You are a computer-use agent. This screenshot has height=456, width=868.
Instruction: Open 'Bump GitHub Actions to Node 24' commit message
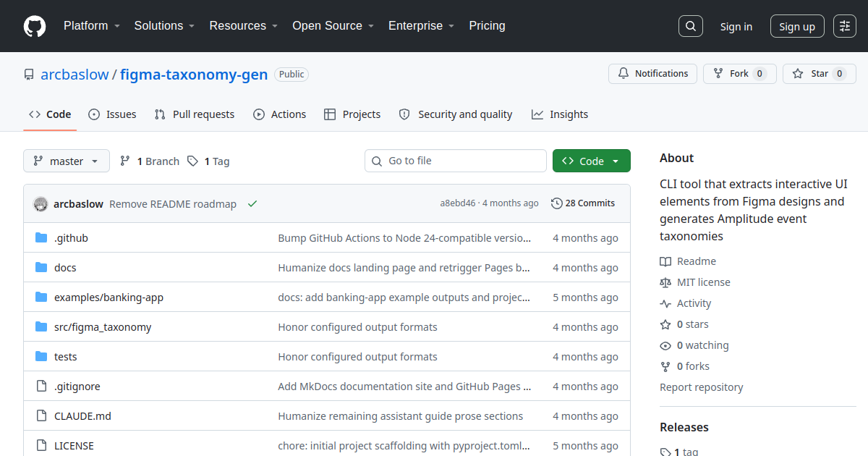tap(405, 238)
